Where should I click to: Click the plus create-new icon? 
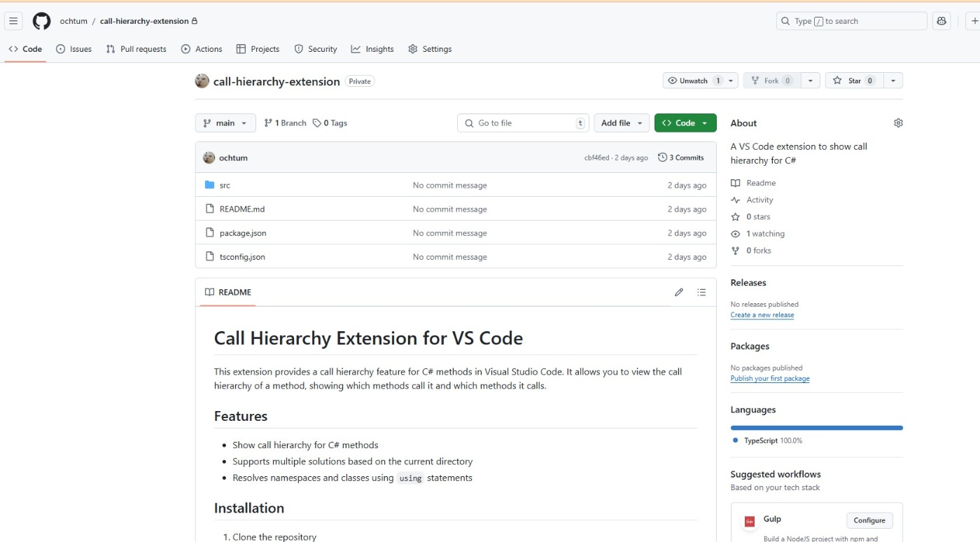[974, 21]
